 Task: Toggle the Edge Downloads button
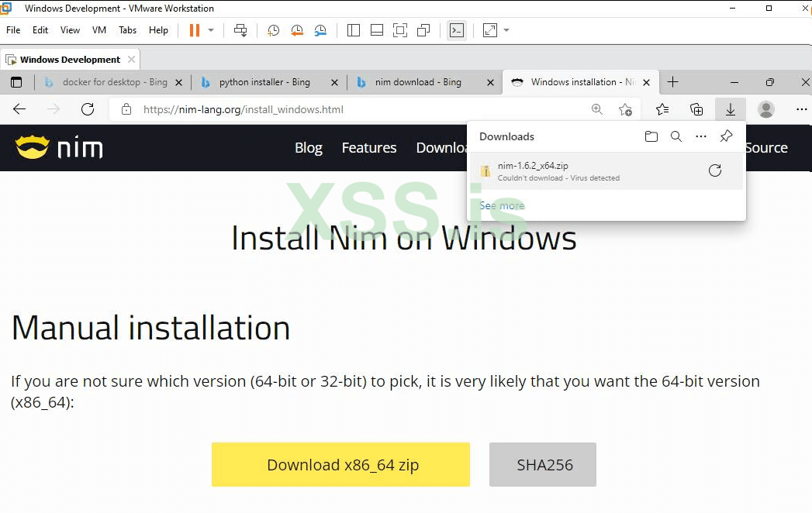coord(730,109)
